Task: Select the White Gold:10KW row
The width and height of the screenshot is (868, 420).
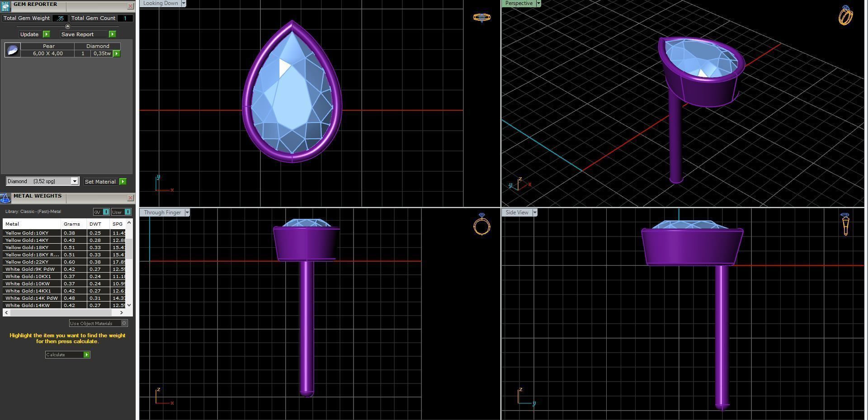Action: coord(65,284)
